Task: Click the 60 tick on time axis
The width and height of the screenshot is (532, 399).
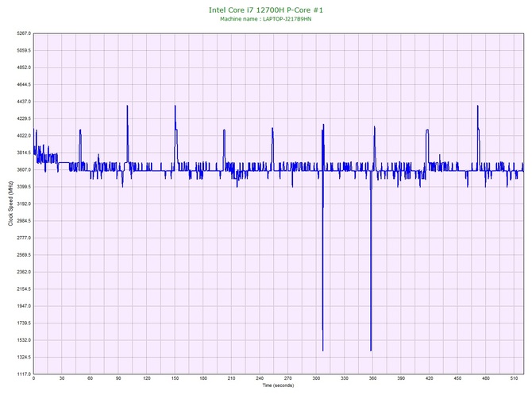Action: click(90, 378)
